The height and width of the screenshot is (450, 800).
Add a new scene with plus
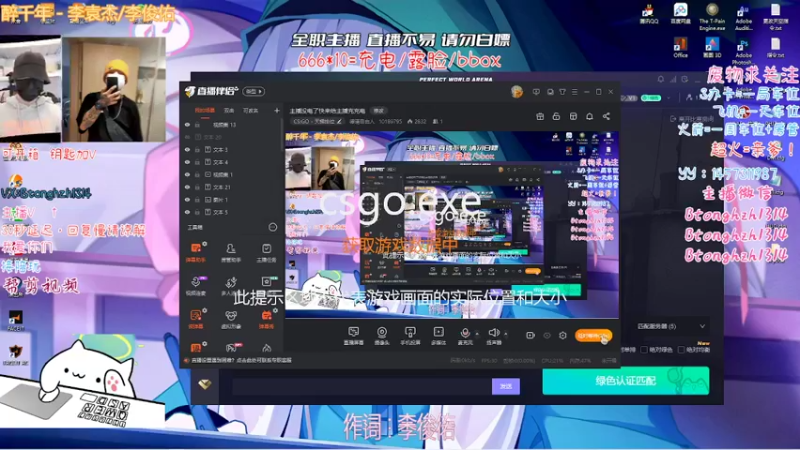coord(277,110)
